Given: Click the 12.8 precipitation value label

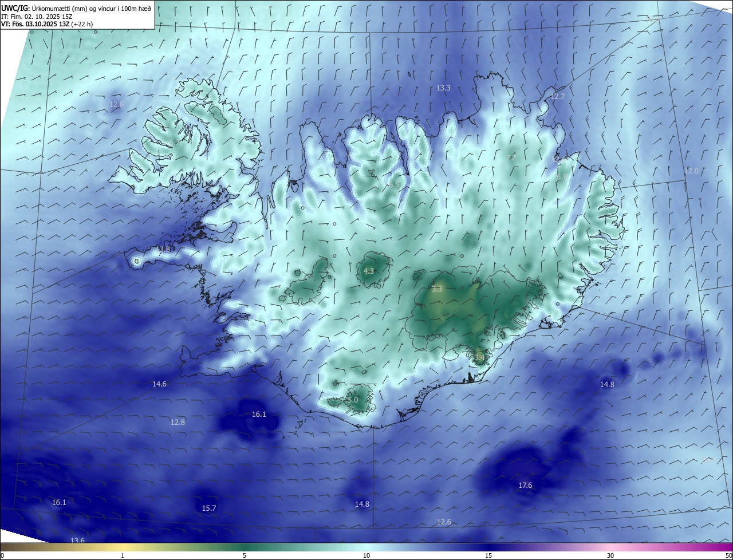Looking at the screenshot, I should (178, 423).
